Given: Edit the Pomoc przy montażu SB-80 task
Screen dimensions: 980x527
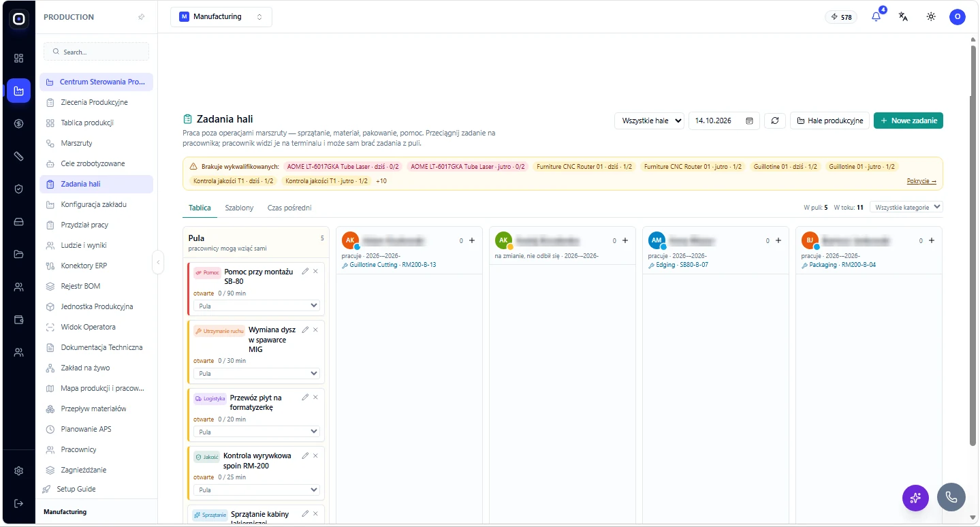Looking at the screenshot, I should tap(305, 271).
